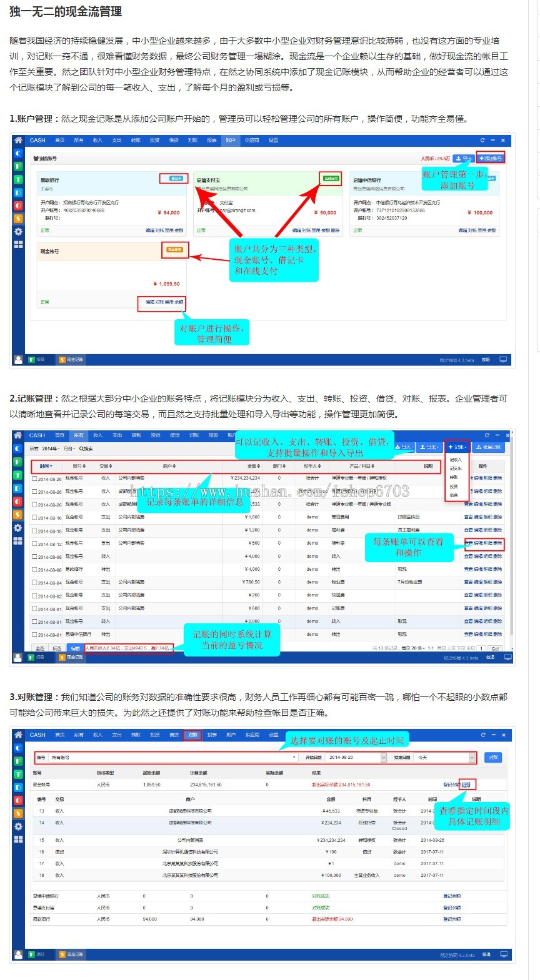Tick checkbox for 2014-08-02 row
The height and width of the screenshot is (980, 540).
tap(34, 596)
